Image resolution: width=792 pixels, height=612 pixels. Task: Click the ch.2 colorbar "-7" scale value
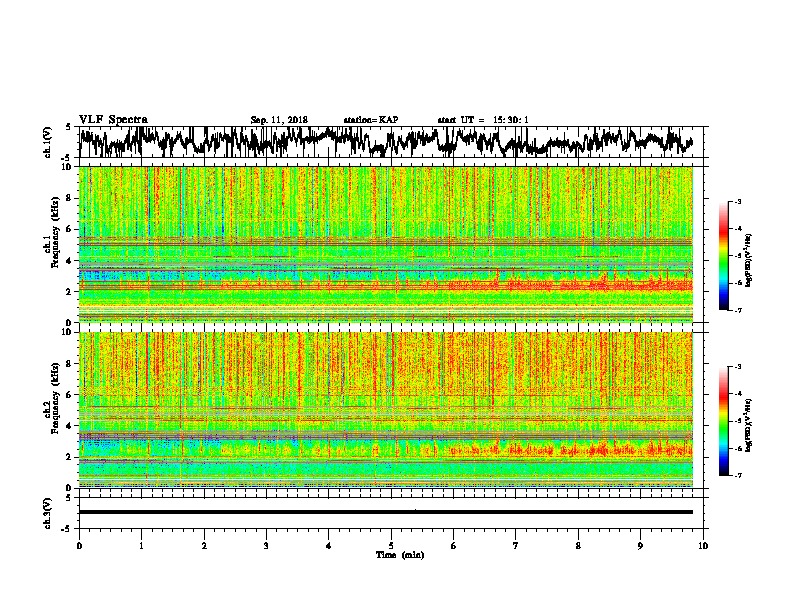click(738, 475)
